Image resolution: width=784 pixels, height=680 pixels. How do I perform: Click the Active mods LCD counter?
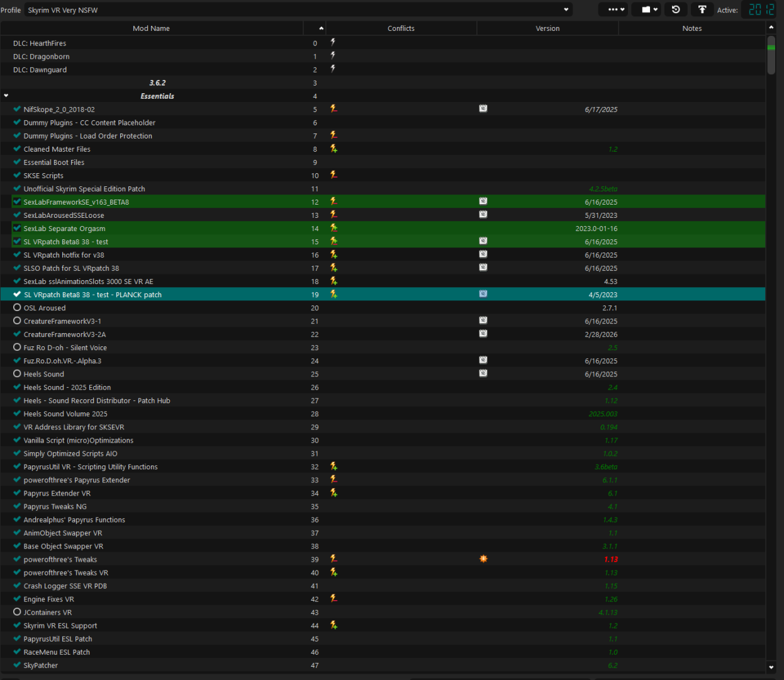(761, 9)
